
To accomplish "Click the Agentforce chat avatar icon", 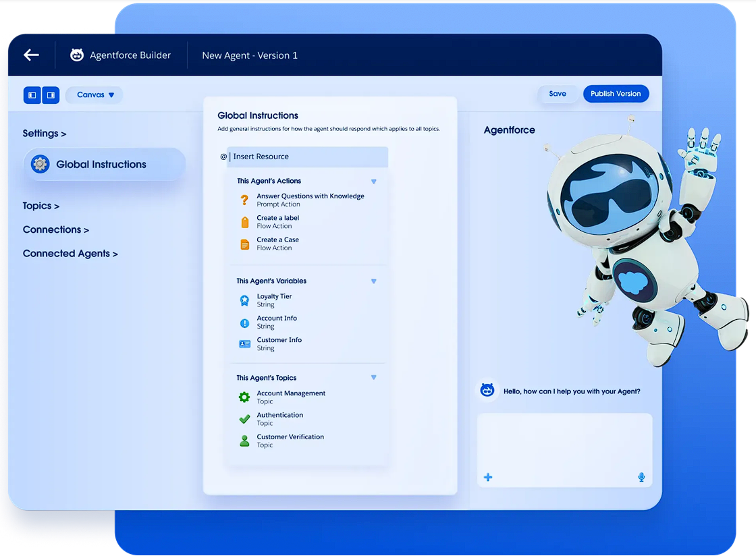I will pyautogui.click(x=487, y=390).
